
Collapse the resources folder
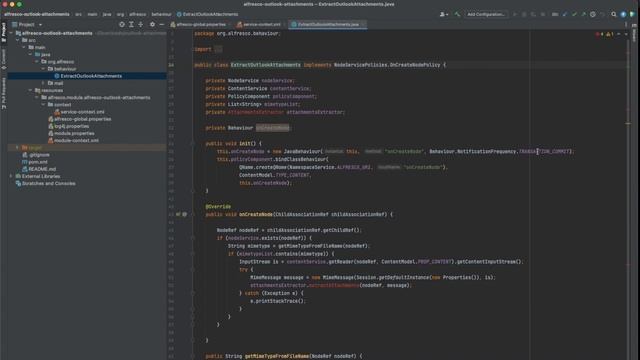point(31,90)
